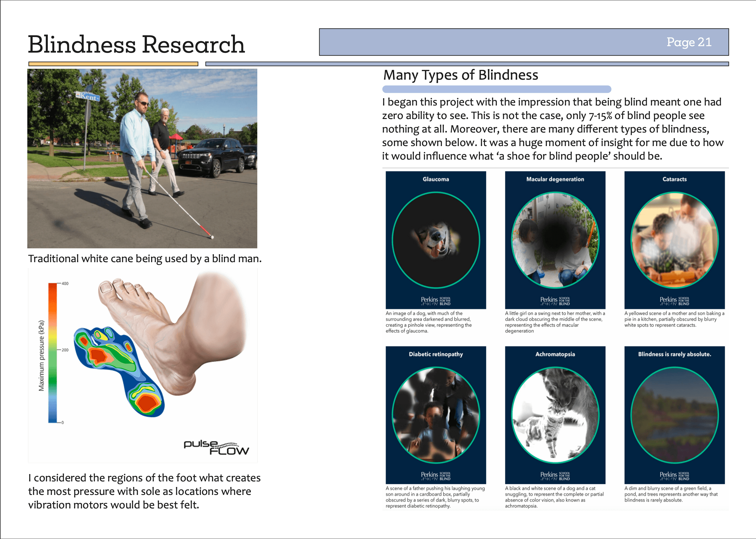
Task: Select the Macular degeneration card image
Action: (555, 240)
